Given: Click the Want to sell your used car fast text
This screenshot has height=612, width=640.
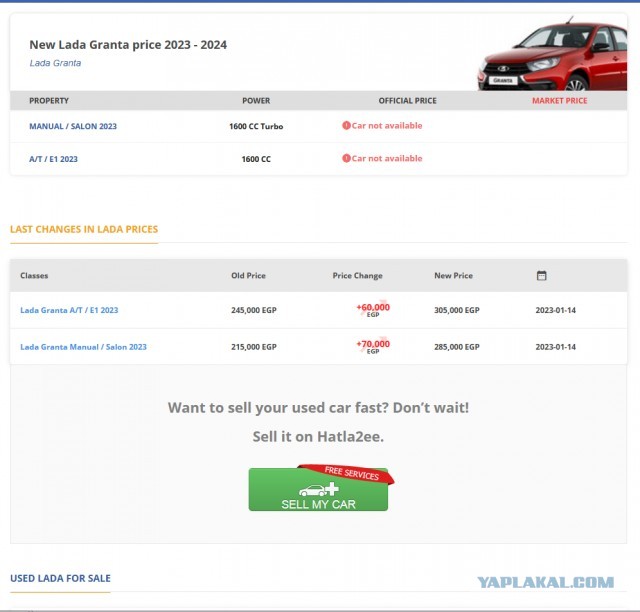Looking at the screenshot, I should (x=318, y=407).
